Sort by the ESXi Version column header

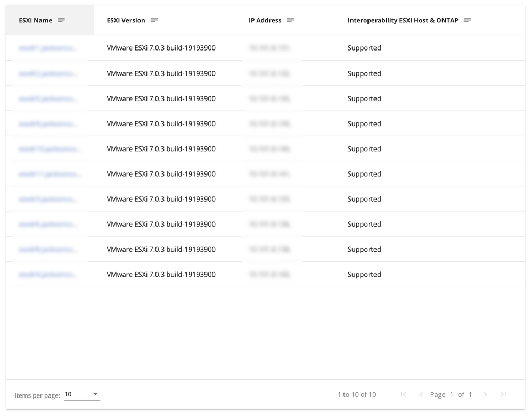(126, 20)
